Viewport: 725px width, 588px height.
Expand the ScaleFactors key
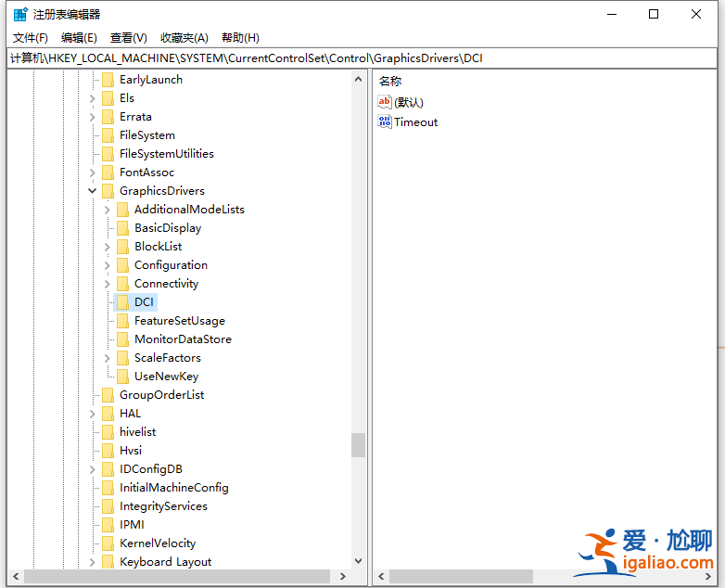click(x=108, y=358)
